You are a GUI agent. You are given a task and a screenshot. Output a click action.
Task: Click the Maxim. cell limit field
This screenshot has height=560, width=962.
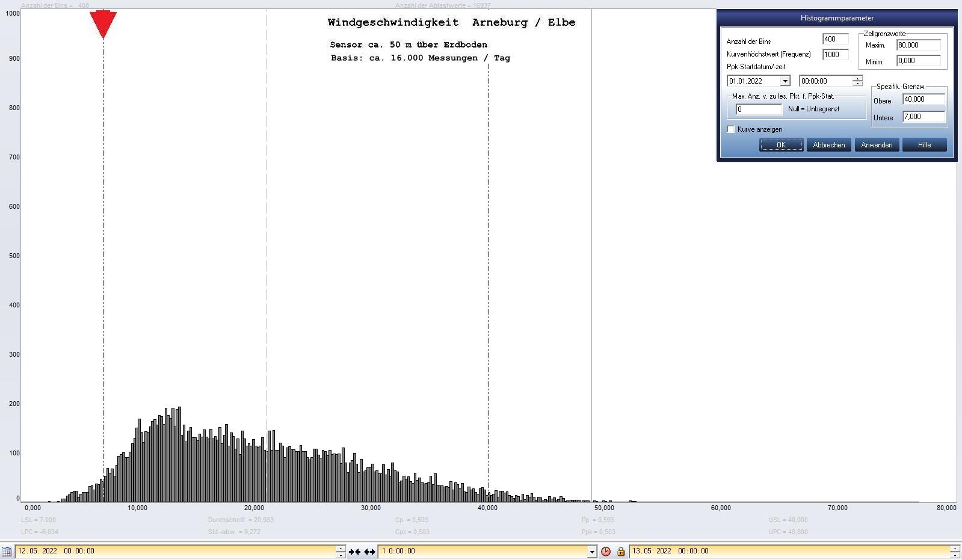pos(918,45)
